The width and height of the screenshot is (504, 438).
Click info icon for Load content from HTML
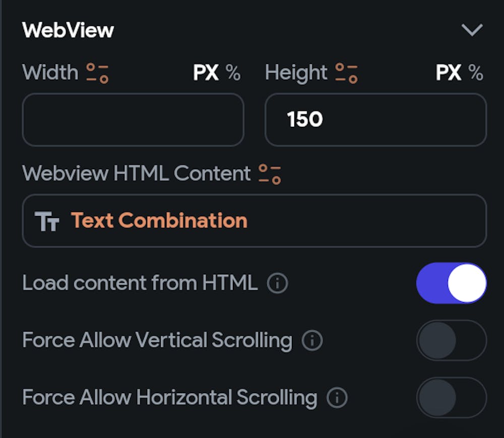pos(277,283)
